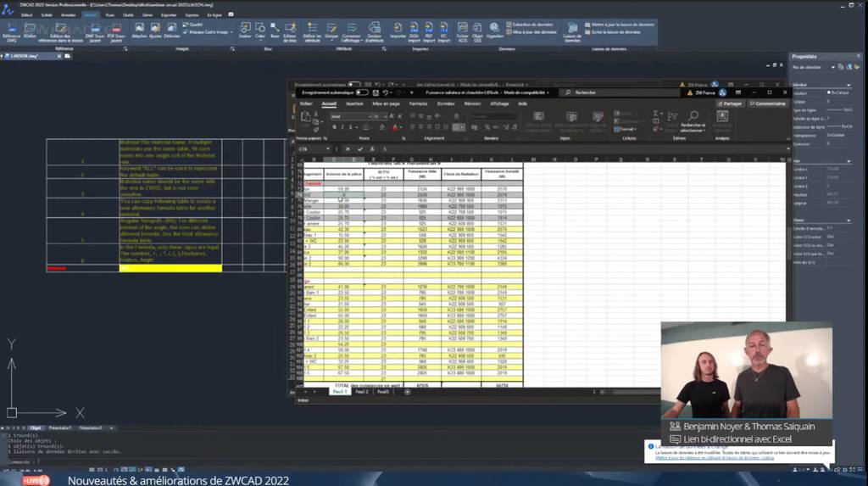Click Excel Rechercher et sélectionner icon
This screenshot has width=868, height=486.
693,120
